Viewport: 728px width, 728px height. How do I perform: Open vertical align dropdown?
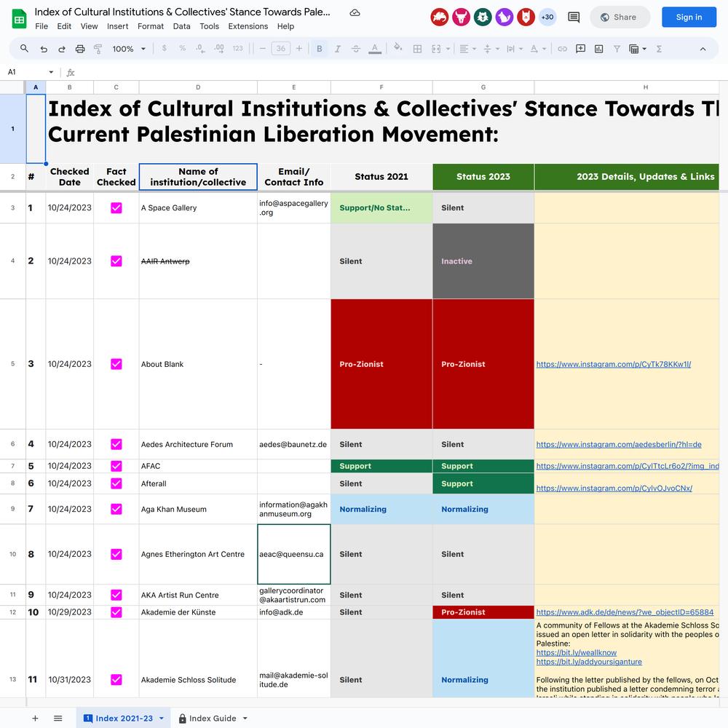[491, 49]
